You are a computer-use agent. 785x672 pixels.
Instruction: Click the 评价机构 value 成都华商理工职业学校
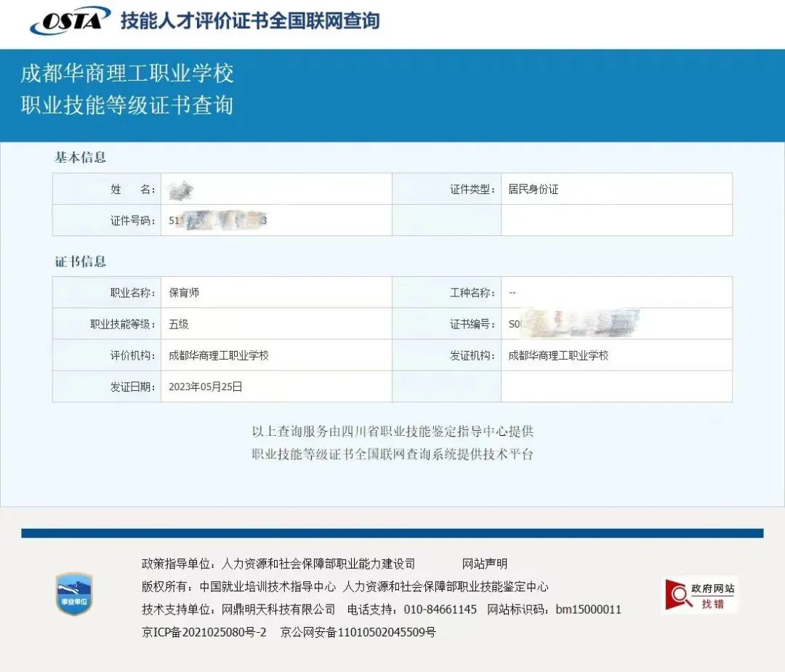point(219,356)
